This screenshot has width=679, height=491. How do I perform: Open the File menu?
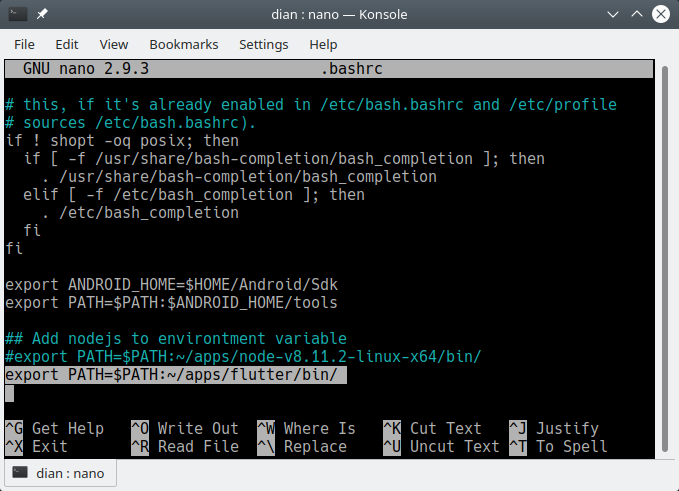click(x=24, y=44)
